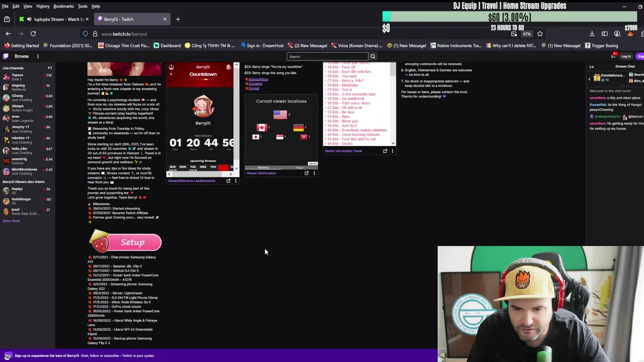Viewport: 644px width, 362px height.
Task: Click the address bar URL twitch.tv/berryoi
Action: (124, 34)
